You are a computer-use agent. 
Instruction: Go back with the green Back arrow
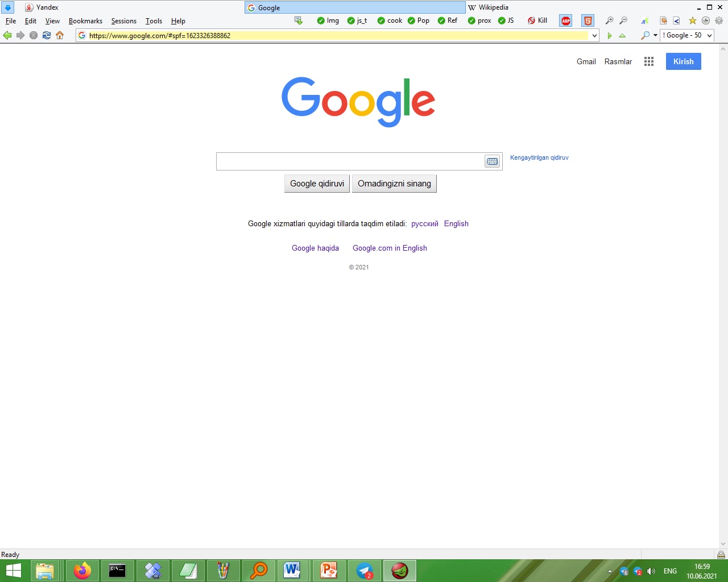pyautogui.click(x=7, y=35)
